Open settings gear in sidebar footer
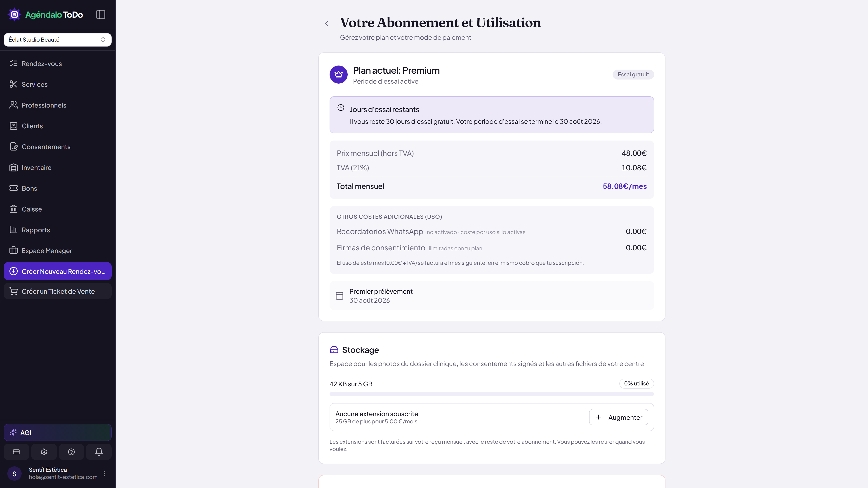The width and height of the screenshot is (868, 488). (44, 452)
